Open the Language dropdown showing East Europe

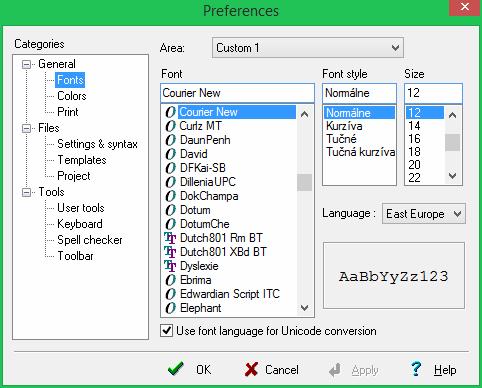click(424, 214)
